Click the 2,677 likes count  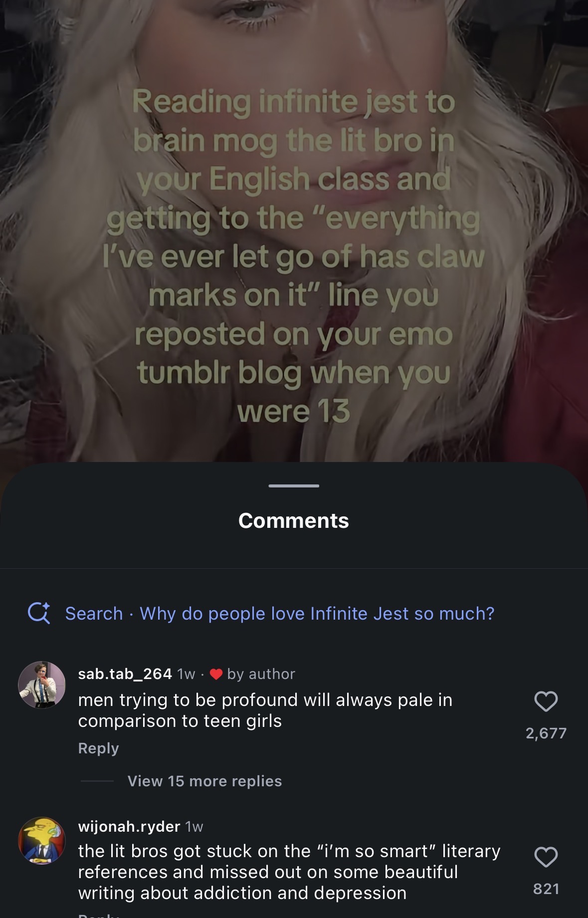click(546, 733)
